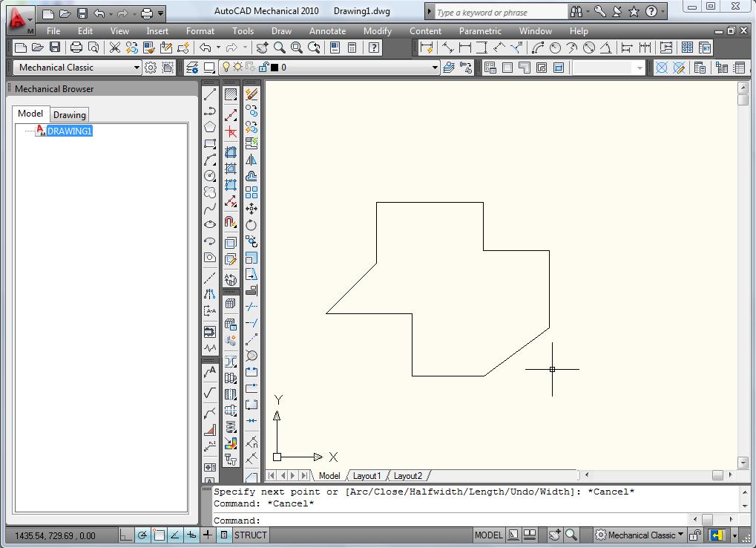Switch to the Layout1 tab

click(x=367, y=476)
